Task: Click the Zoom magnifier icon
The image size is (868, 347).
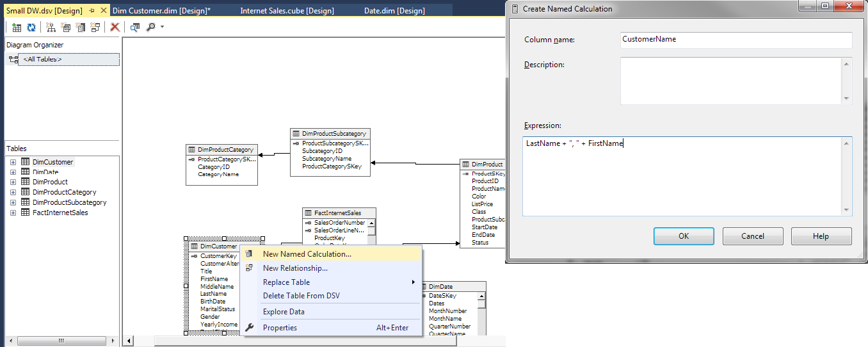Action: 151,28
